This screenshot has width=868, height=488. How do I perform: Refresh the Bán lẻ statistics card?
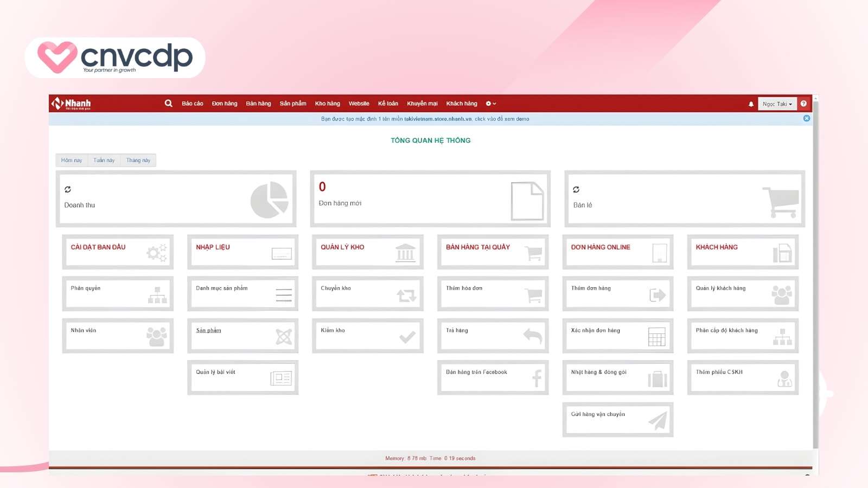coord(576,190)
